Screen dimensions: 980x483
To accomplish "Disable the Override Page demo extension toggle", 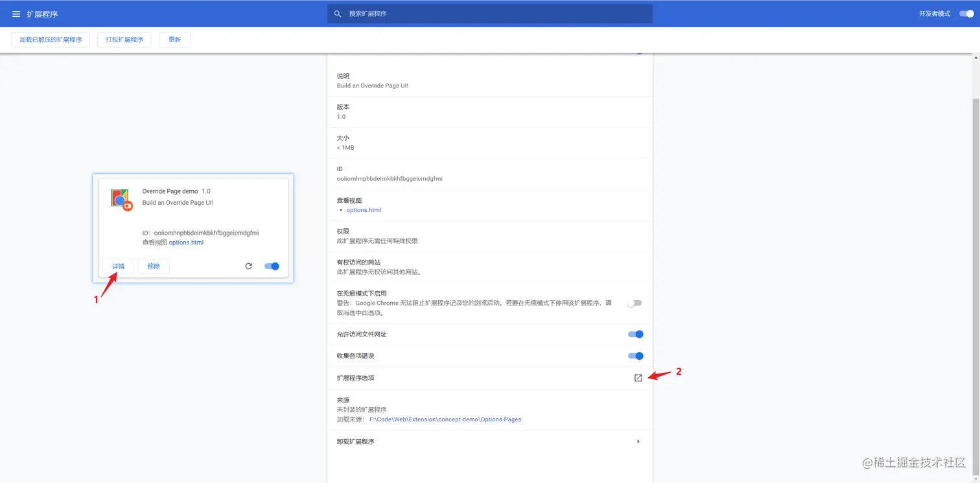I will click(272, 266).
